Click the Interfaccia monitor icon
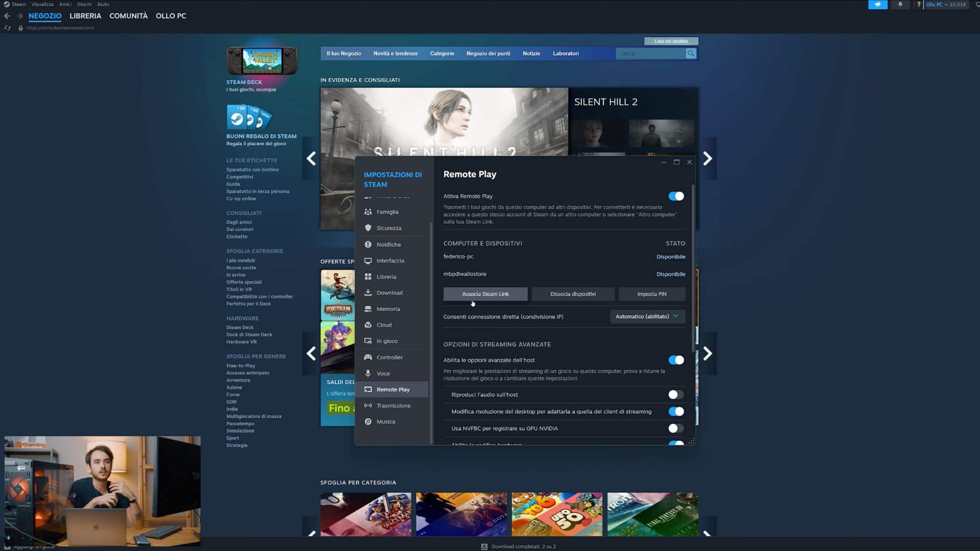 [367, 261]
